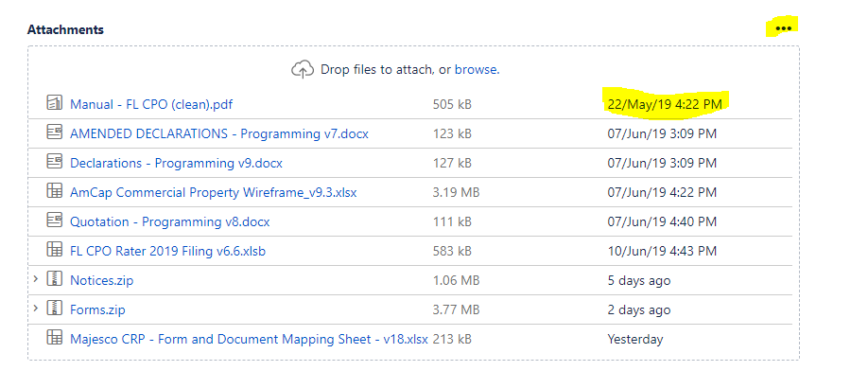This screenshot has width=868, height=371.
Task: Click the document icon beside Quotation - Programming v8
Action: point(54,220)
